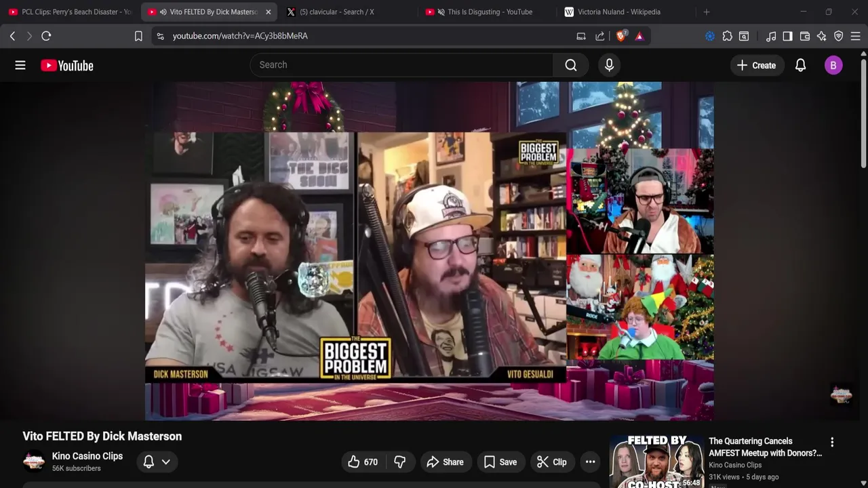
Task: Start voice search with the microphone
Action: pyautogui.click(x=609, y=65)
